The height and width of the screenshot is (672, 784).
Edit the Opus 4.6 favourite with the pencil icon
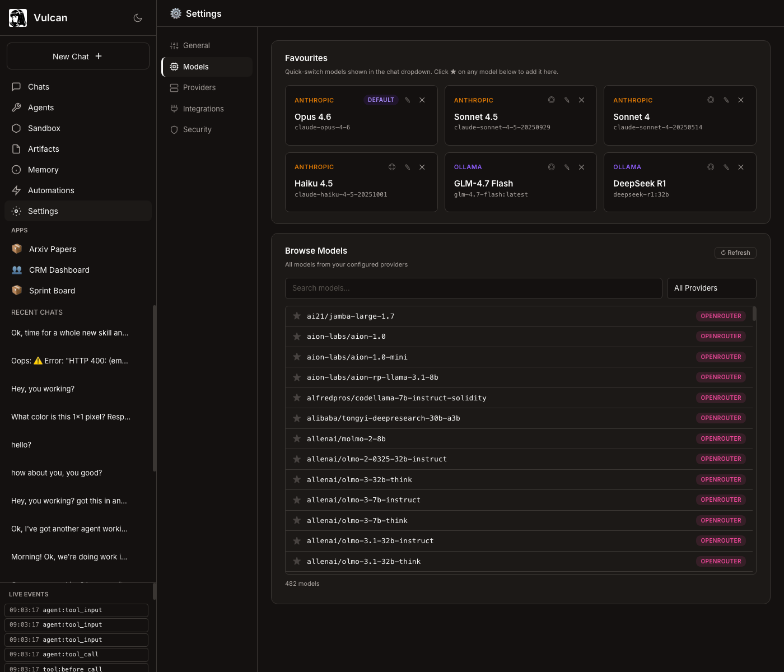point(408,100)
